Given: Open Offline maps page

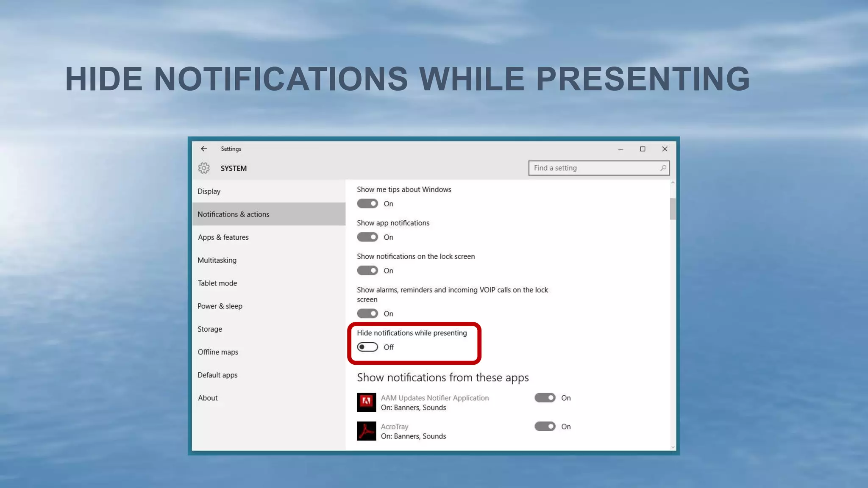Looking at the screenshot, I should (x=269, y=352).
